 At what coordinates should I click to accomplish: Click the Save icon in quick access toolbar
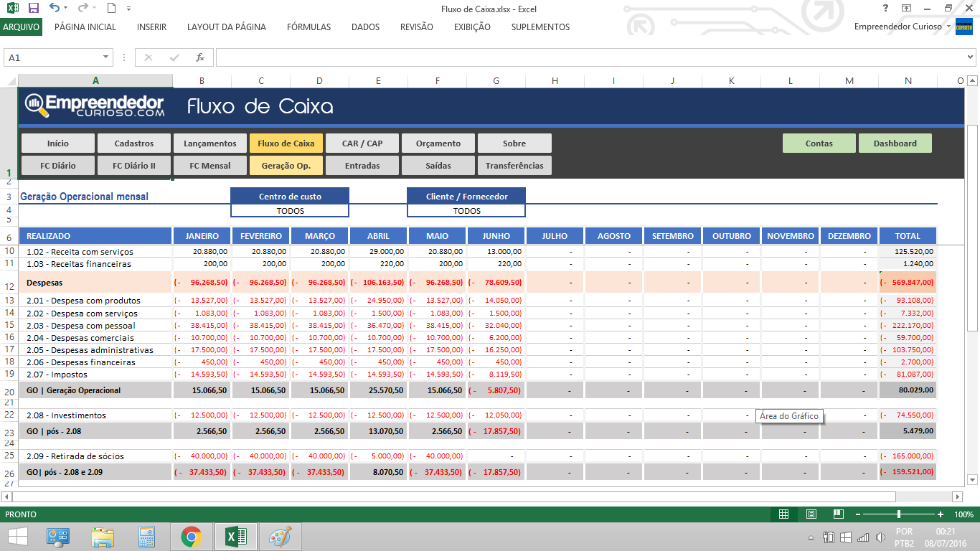click(x=33, y=9)
